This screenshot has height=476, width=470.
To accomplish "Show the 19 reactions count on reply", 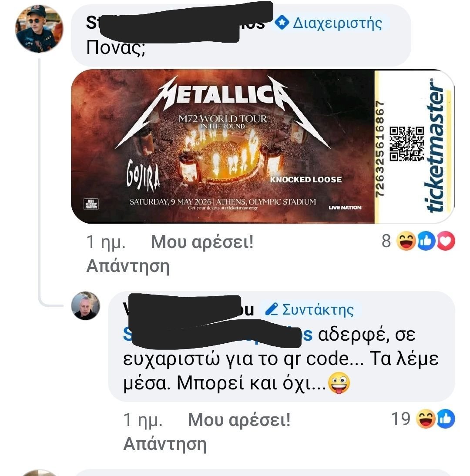I will point(401,419).
